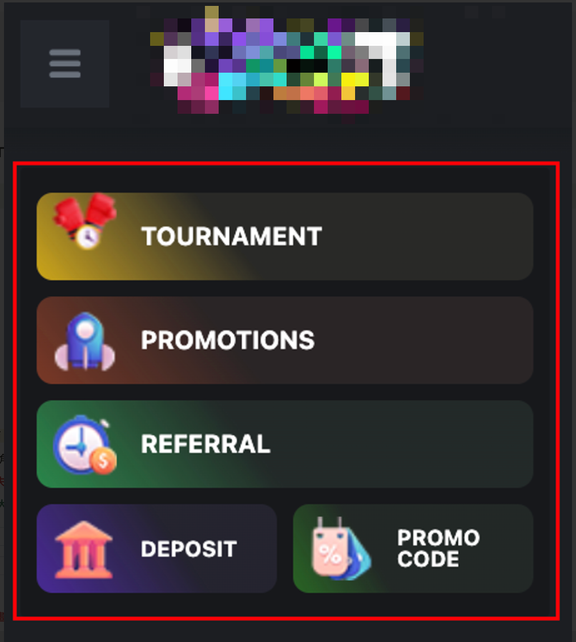Click the boxing gloves Tournament icon
This screenshot has width=576, height=642.
point(85,221)
